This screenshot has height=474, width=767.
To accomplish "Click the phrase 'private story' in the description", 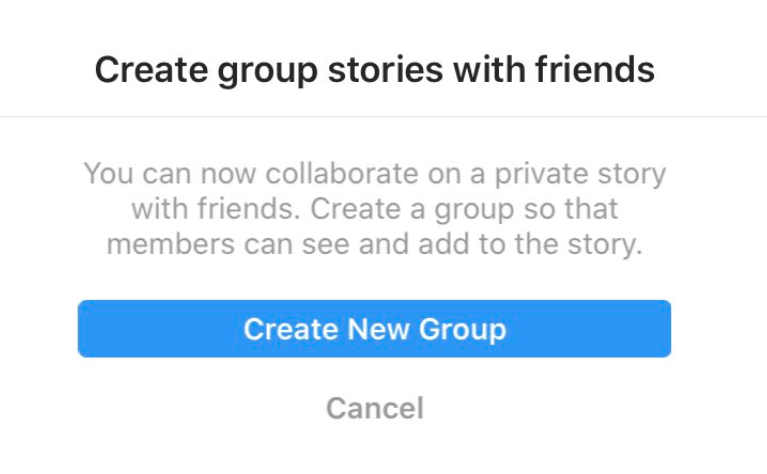I will click(x=581, y=175).
